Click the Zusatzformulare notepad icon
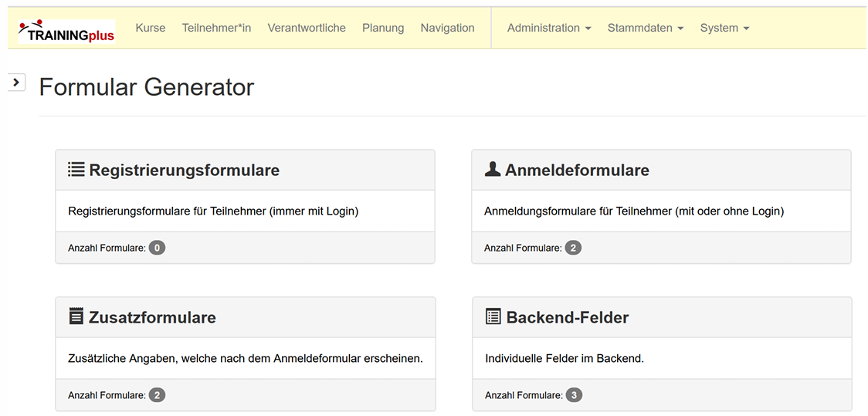 pyautogui.click(x=76, y=316)
